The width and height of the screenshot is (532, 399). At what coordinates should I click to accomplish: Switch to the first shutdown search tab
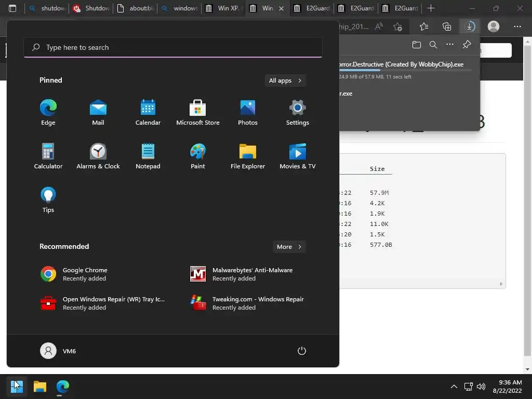47,8
